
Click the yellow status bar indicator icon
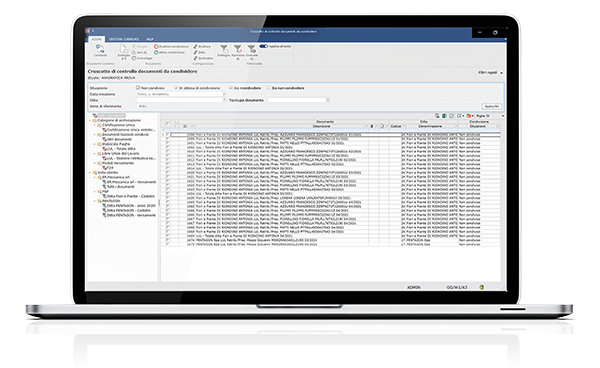481,287
